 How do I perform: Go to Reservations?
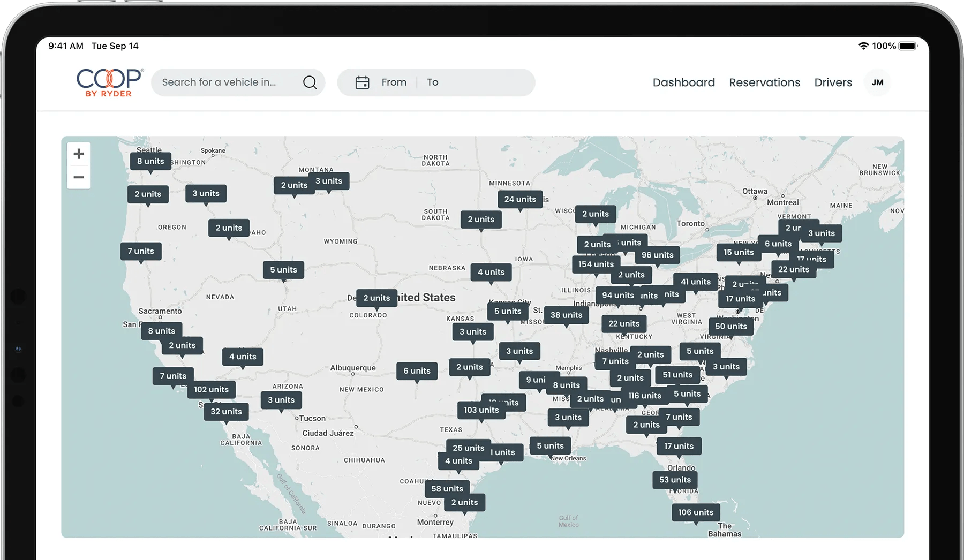tap(765, 82)
